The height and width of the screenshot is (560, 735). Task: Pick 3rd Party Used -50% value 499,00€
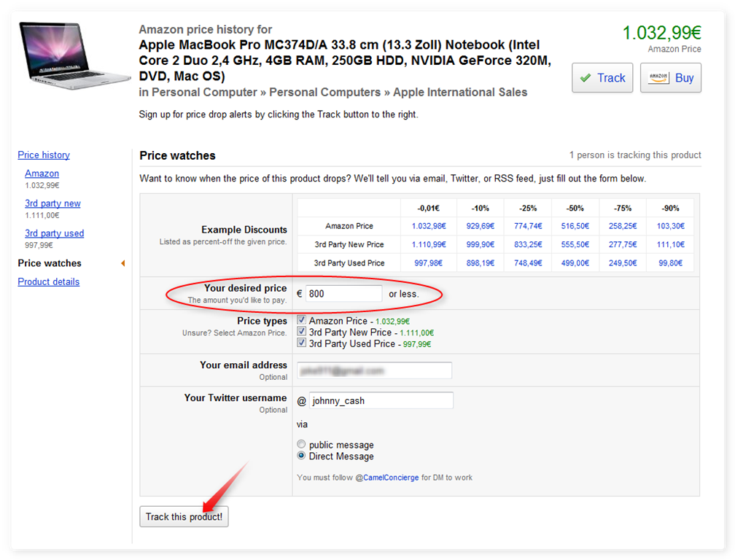point(575,263)
